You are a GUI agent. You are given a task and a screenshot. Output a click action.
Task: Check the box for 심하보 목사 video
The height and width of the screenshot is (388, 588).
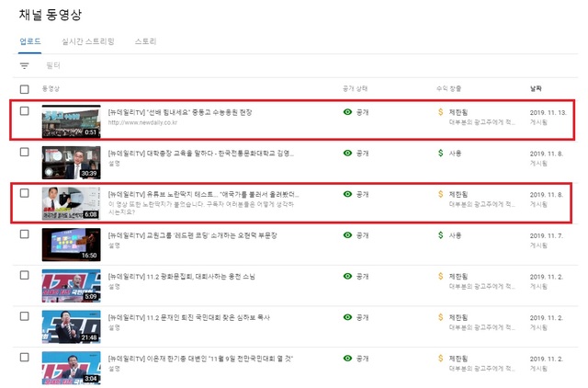[x=25, y=316]
